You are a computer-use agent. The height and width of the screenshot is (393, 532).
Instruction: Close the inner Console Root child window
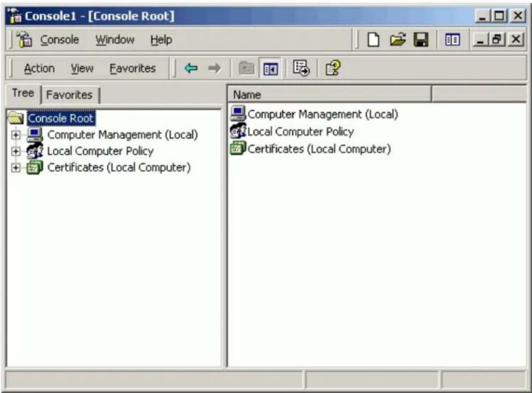coord(515,40)
